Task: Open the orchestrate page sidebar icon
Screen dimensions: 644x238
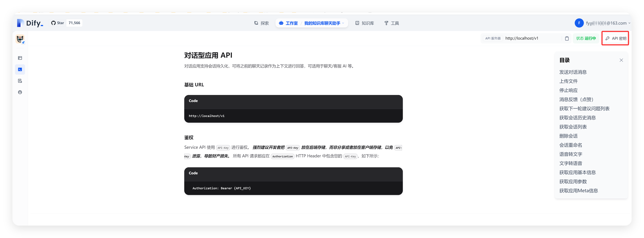Action: point(20,58)
